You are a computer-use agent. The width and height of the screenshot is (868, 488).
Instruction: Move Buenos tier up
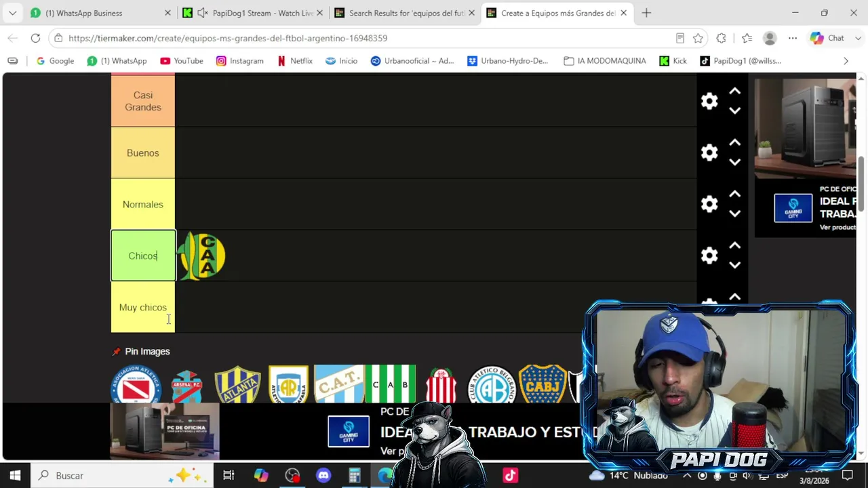pyautogui.click(x=734, y=143)
